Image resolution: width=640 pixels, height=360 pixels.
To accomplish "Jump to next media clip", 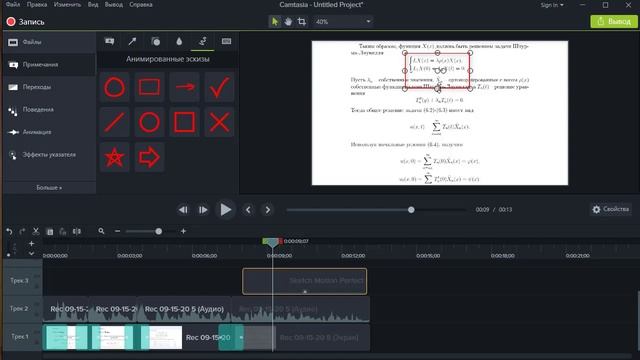I will click(268, 210).
